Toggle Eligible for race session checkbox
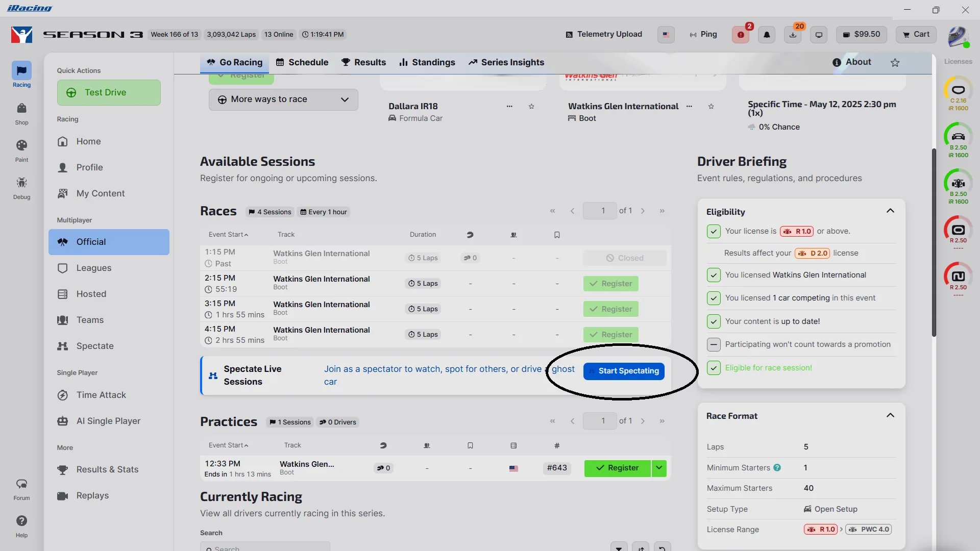Image resolution: width=980 pixels, height=551 pixels. pos(714,368)
